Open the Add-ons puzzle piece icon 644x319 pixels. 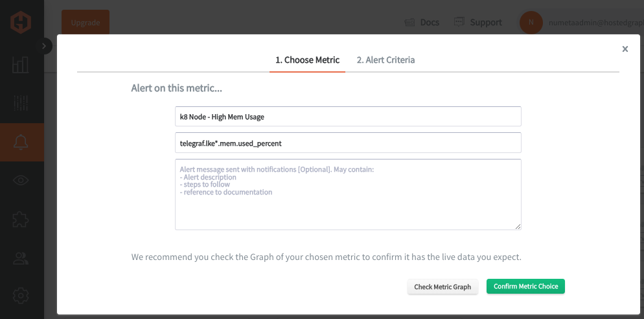coord(21,219)
